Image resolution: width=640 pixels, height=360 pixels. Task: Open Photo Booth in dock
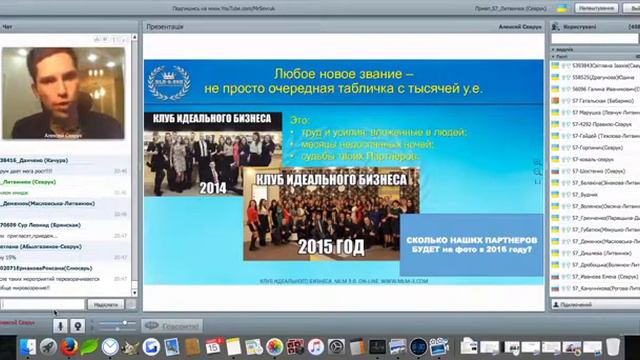[x=295, y=347]
